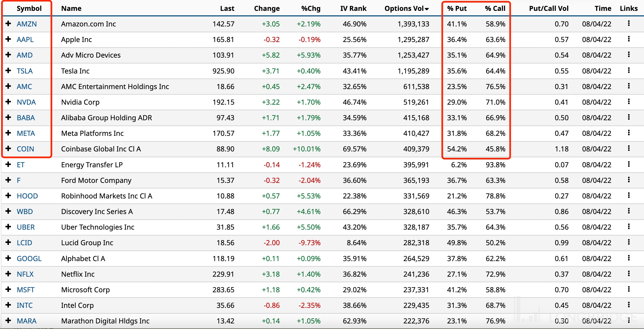
Task: Select the Lucid Group Inc name cell
Action: (x=87, y=243)
